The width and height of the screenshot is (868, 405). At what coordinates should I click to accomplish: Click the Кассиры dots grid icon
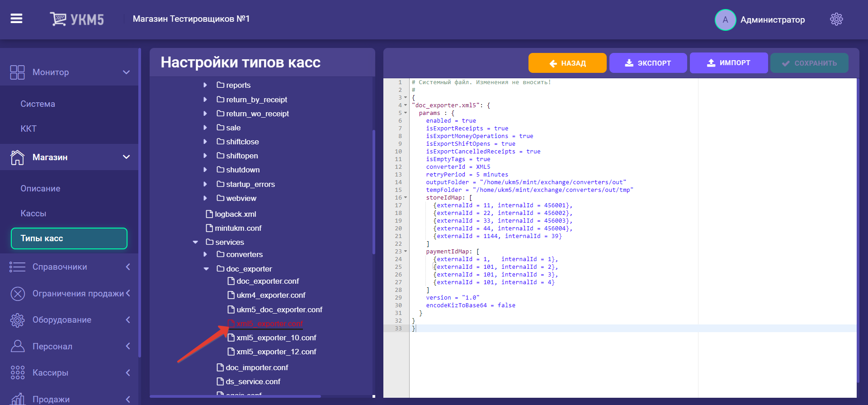point(18,372)
